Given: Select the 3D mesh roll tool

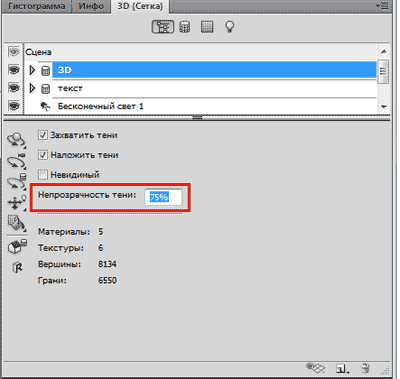Looking at the screenshot, I should tap(16, 161).
